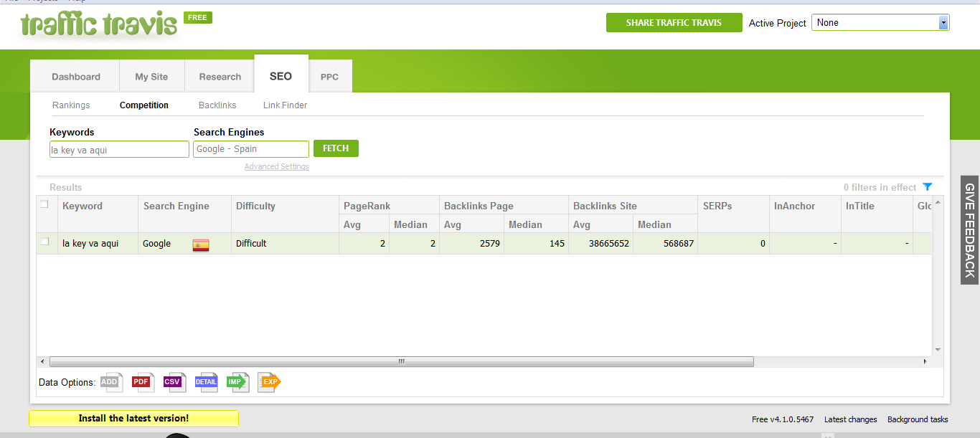Viewport: 980px width, 438px height.
Task: Click the horizontal scrollbar left arrow
Action: (x=42, y=362)
